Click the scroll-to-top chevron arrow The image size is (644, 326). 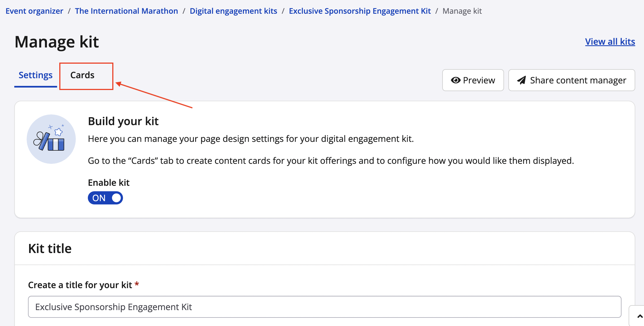[640, 316]
